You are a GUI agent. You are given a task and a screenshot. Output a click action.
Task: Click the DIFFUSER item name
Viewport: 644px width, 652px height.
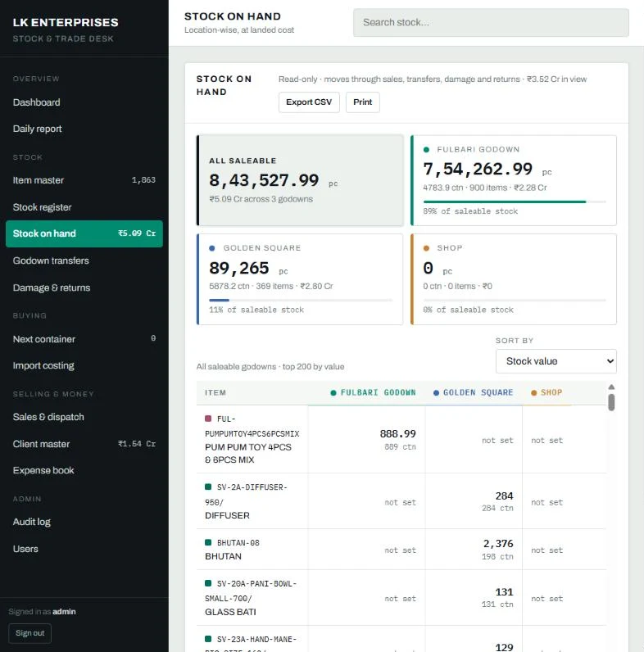point(227,515)
